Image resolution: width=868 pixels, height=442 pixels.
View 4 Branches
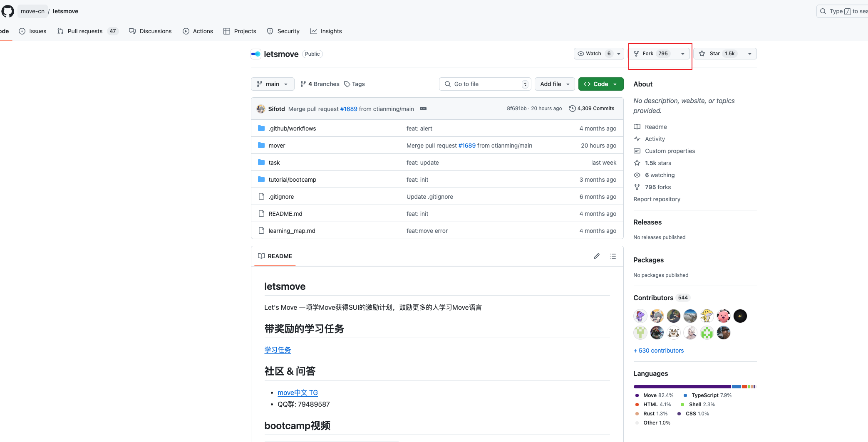(x=320, y=84)
